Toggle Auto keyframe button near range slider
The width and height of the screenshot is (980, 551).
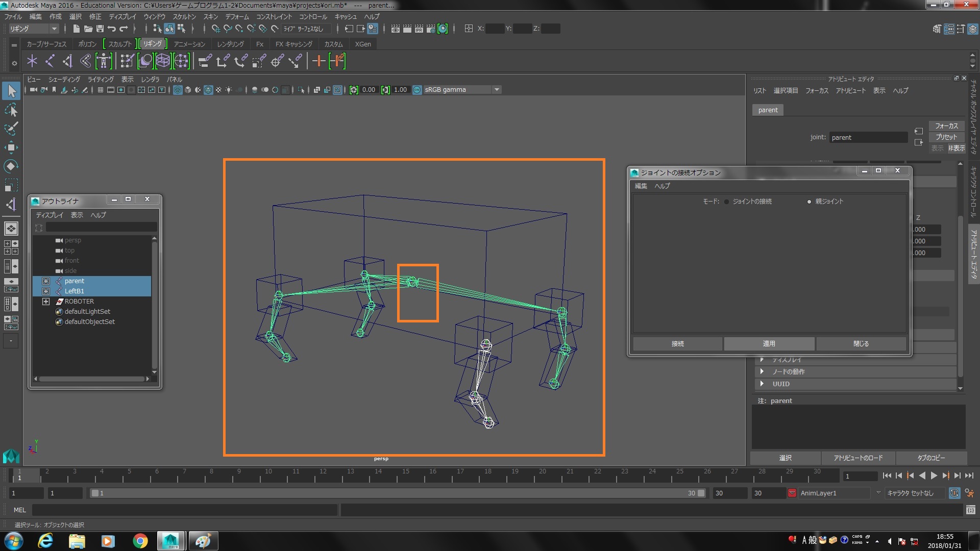tap(954, 493)
